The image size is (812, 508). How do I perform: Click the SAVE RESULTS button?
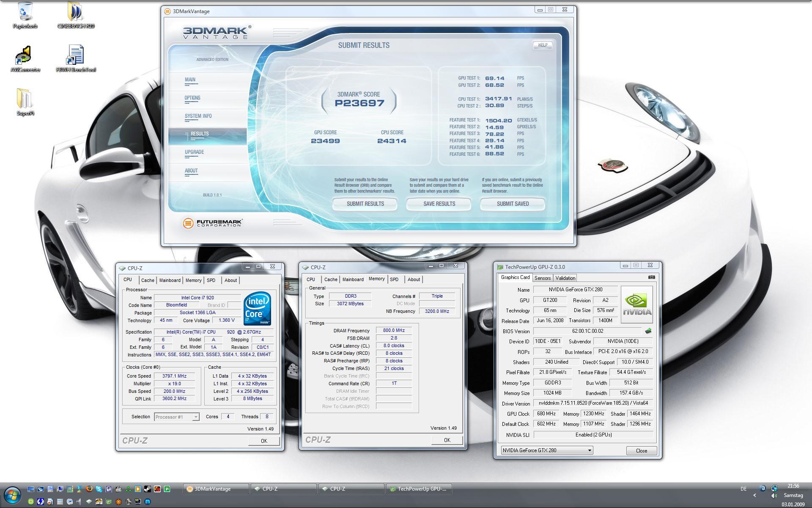pos(439,204)
